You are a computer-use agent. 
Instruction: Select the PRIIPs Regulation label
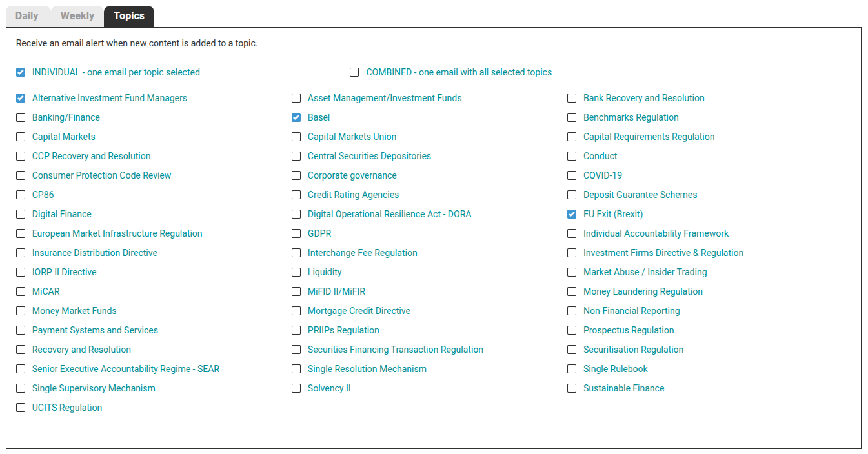343,330
